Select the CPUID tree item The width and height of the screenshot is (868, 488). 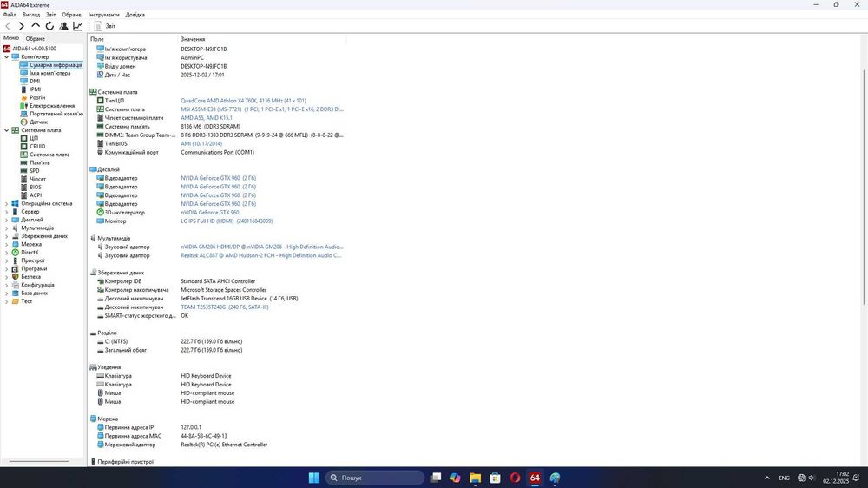coord(37,147)
